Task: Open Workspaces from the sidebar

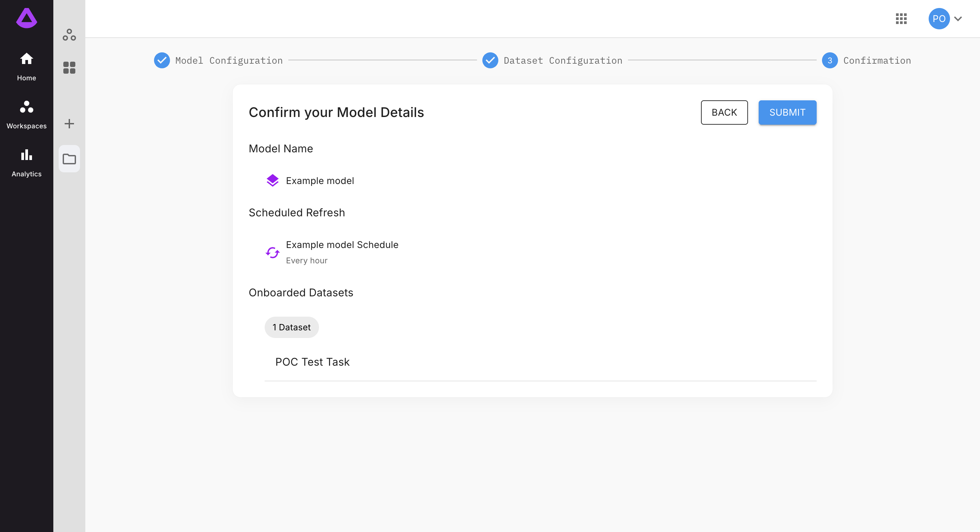Action: tap(27, 115)
